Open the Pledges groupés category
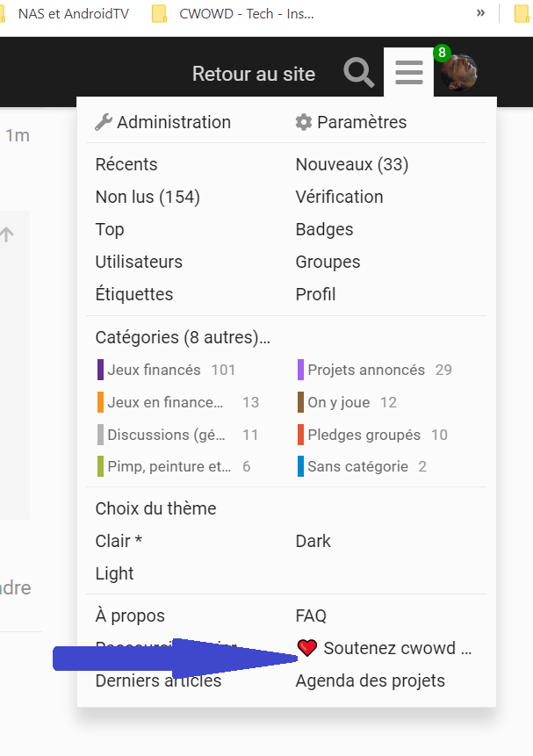This screenshot has width=533, height=756. point(364,436)
